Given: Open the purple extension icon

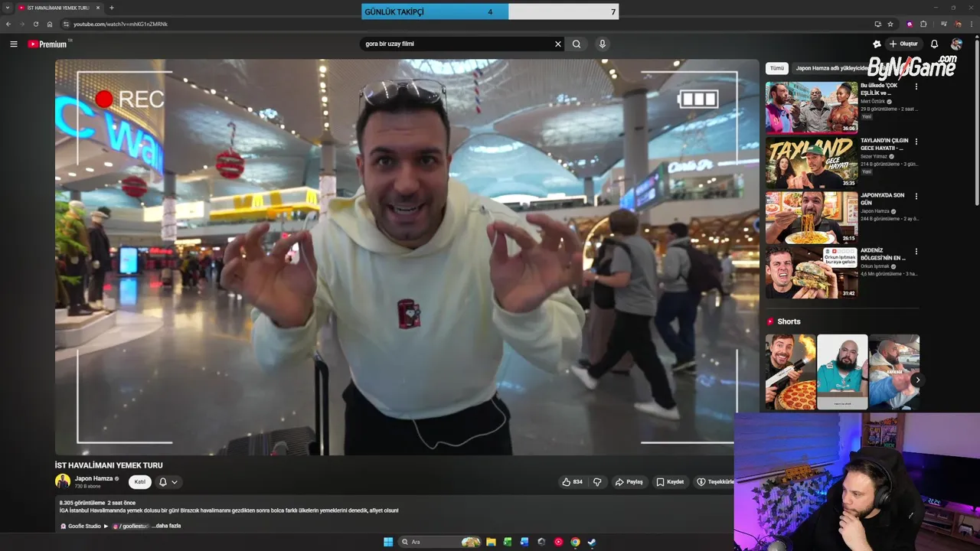Looking at the screenshot, I should pos(910,24).
